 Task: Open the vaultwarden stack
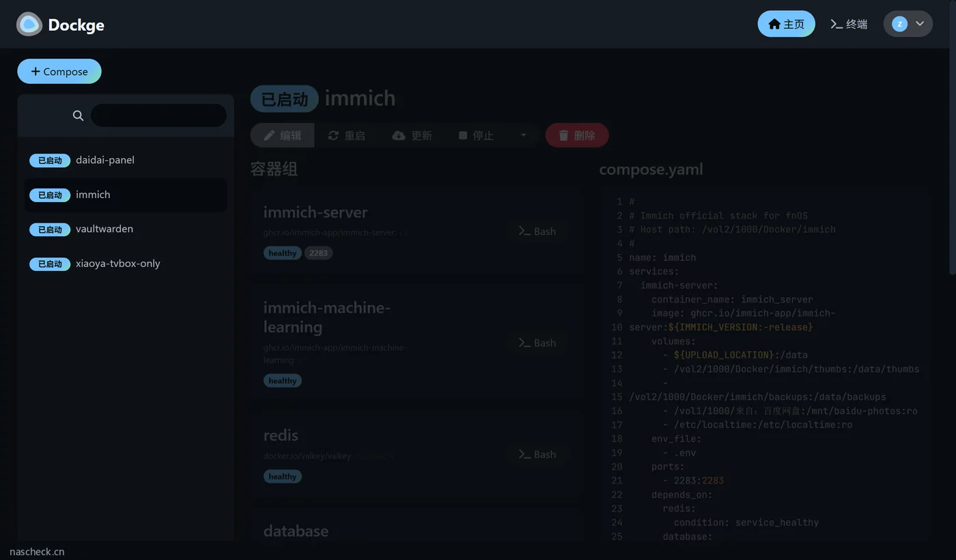click(126, 229)
